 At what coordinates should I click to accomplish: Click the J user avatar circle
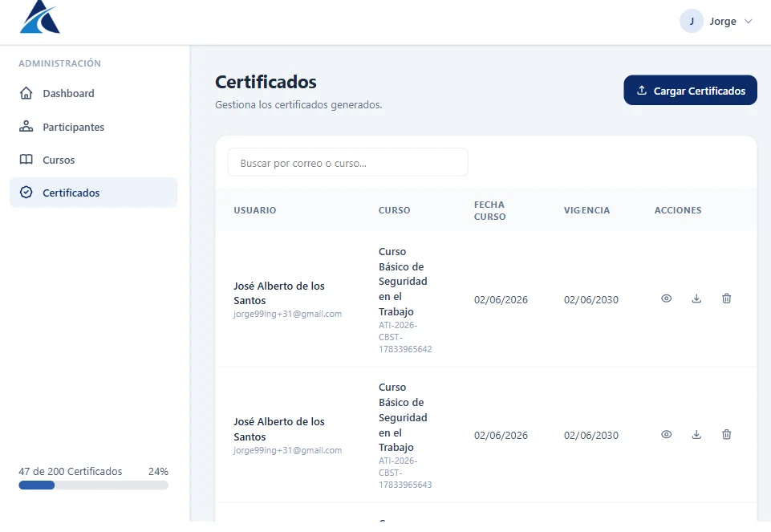[x=692, y=21]
